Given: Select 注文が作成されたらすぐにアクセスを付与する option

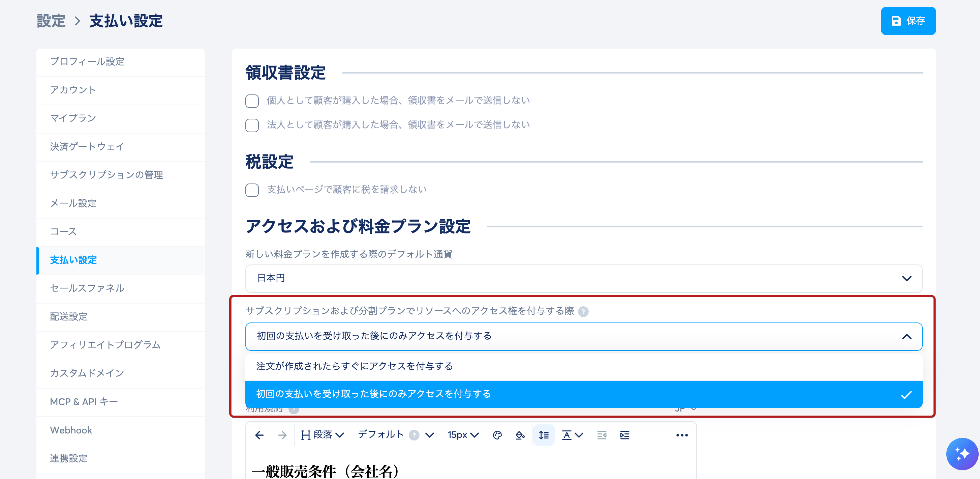Looking at the screenshot, I should pyautogui.click(x=584, y=366).
